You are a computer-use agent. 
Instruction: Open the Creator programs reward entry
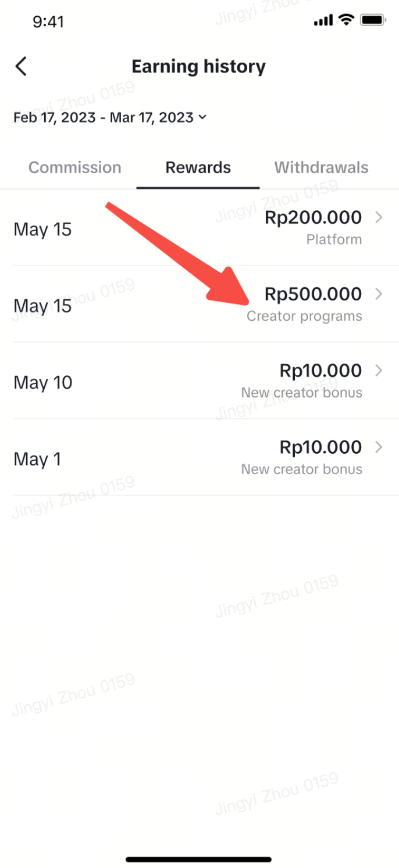coord(304,316)
